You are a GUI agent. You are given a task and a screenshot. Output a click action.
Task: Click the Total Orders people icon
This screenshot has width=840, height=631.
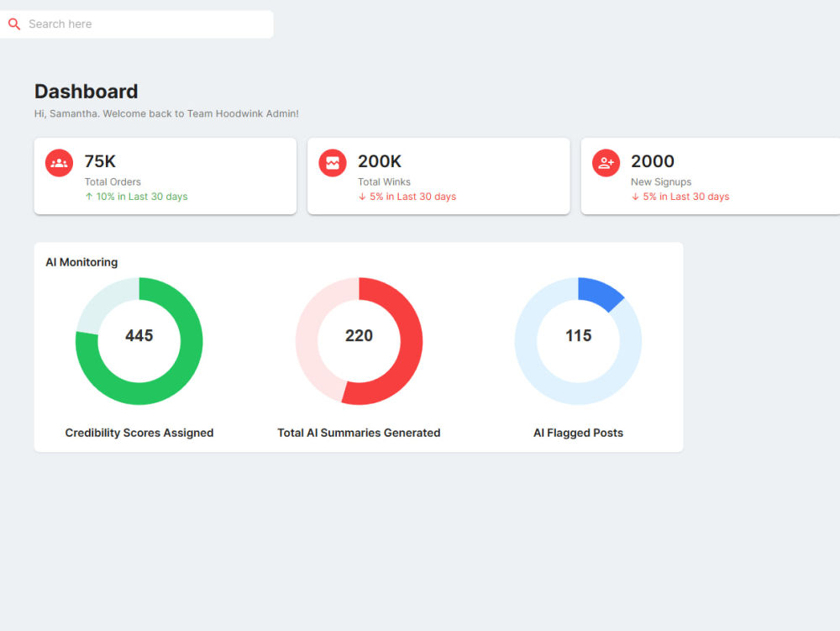coord(59,163)
